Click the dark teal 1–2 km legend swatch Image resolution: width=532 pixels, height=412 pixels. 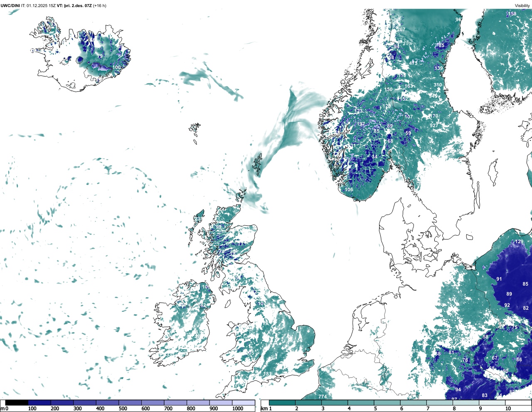tap(282, 402)
